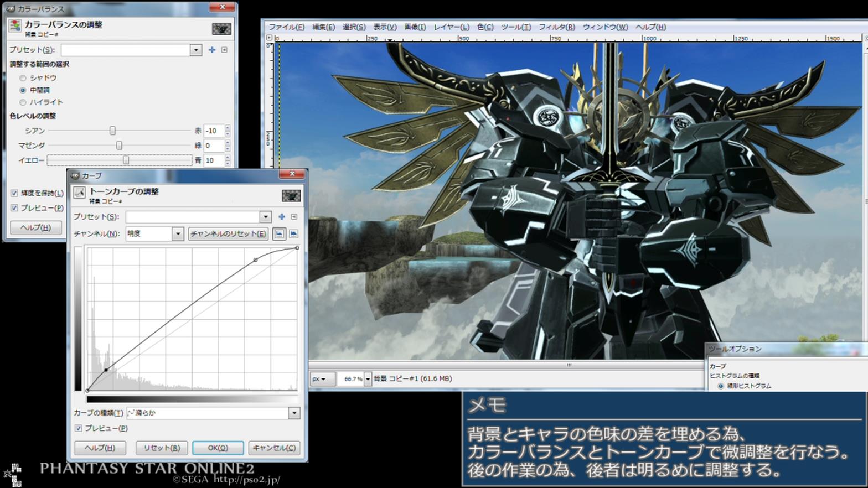Click Help button in Color Balance dialog
Image resolution: width=868 pixels, height=488 pixels.
point(36,227)
